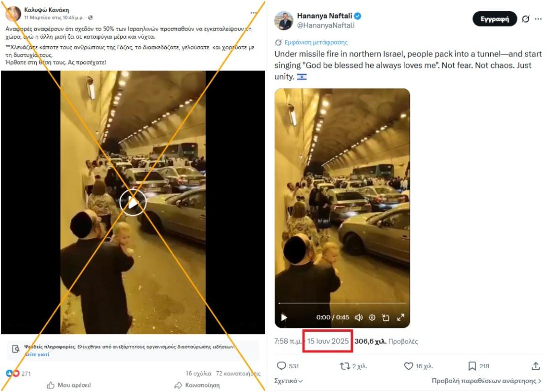The image size is (549, 392).
Task: Click the reply comment icon on tweet
Action: tap(281, 366)
